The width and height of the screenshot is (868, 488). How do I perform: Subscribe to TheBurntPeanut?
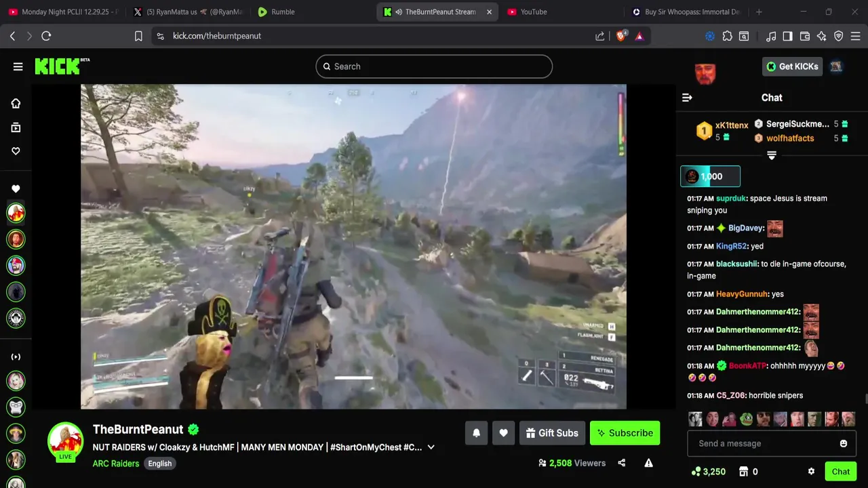coord(625,433)
